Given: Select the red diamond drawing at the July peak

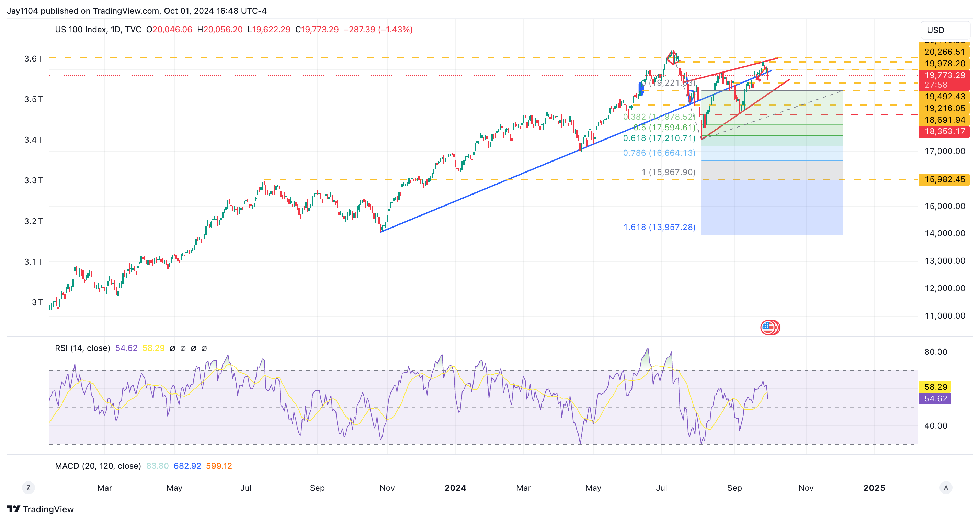Looking at the screenshot, I should pyautogui.click(x=673, y=57).
